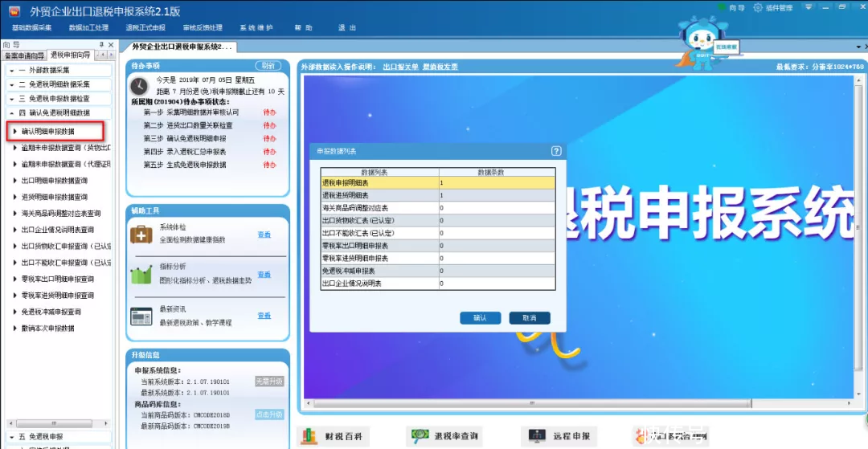Click 确认 button in 申报数据列表 dialog
Screen dimensions: 868x449
(x=480, y=318)
